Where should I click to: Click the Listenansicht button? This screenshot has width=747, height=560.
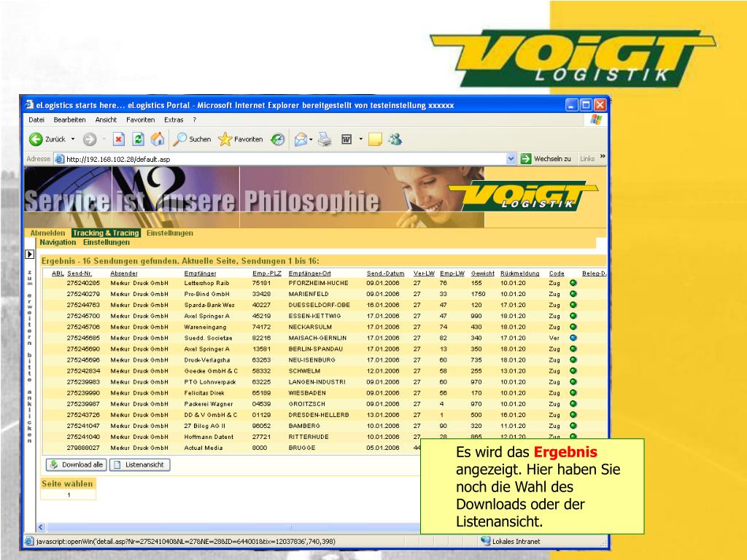pyautogui.click(x=139, y=464)
